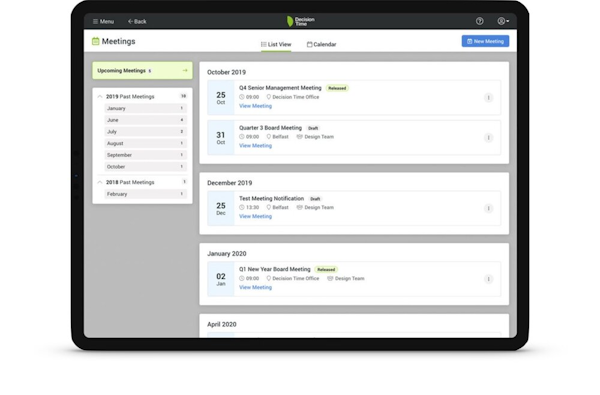This screenshot has height=395, width=600.
Task: Open the user account profile dropdown
Action: click(503, 21)
